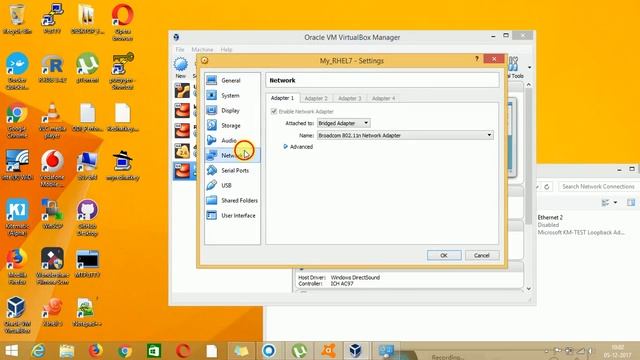Click the Notepad++ desktop shortcut
The image size is (640, 360).
pos(87,312)
